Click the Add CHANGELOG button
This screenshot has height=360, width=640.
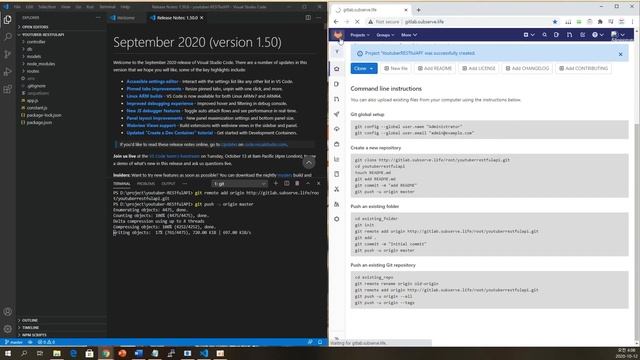click(x=527, y=69)
